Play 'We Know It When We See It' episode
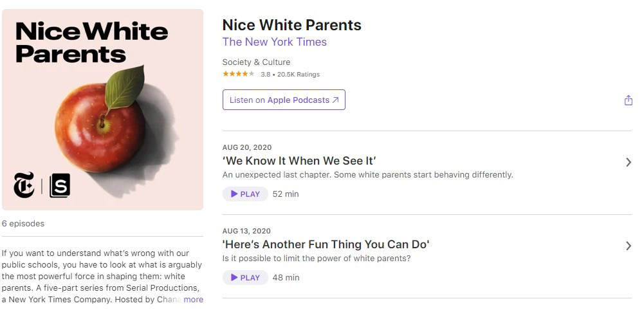644x310 pixels. [245, 194]
